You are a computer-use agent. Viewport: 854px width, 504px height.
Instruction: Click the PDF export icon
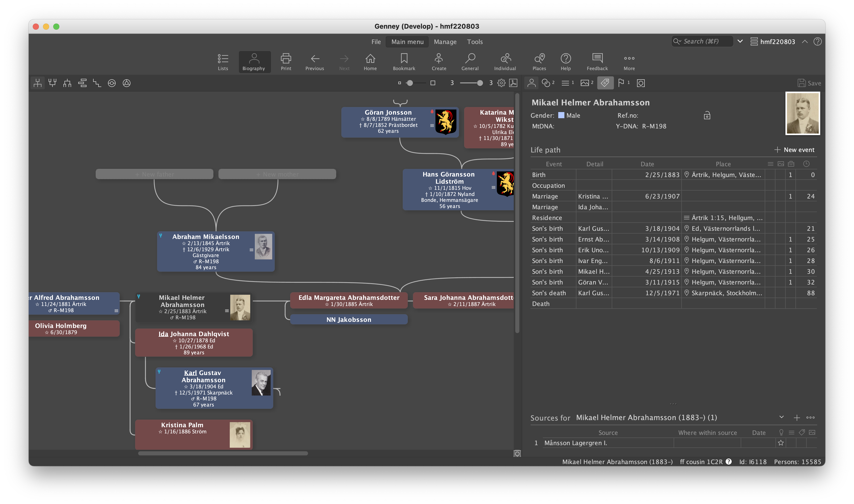513,83
